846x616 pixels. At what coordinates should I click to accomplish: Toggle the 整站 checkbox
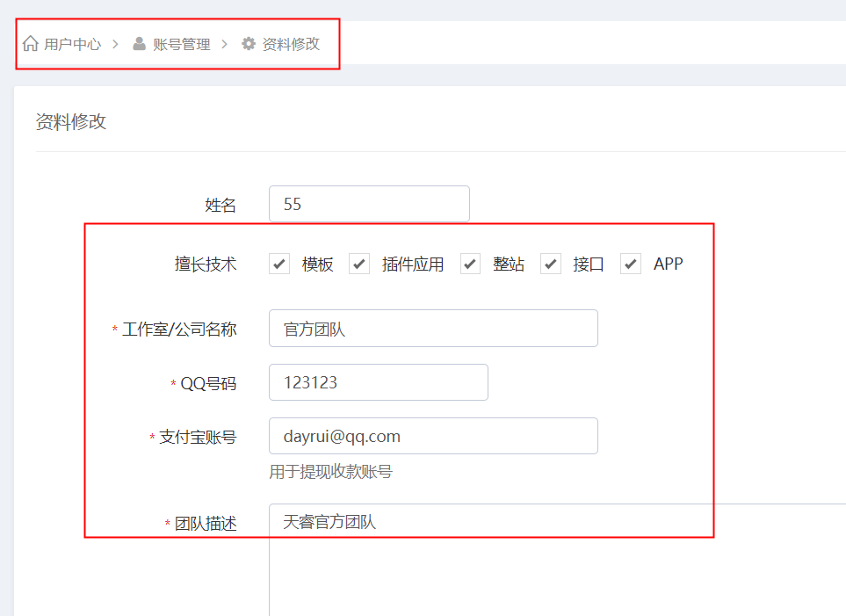coord(471,264)
